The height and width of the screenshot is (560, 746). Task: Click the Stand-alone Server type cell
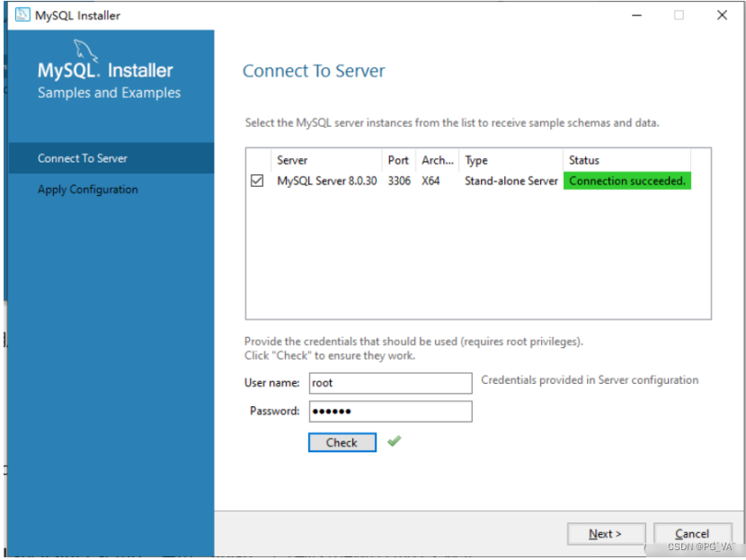511,181
